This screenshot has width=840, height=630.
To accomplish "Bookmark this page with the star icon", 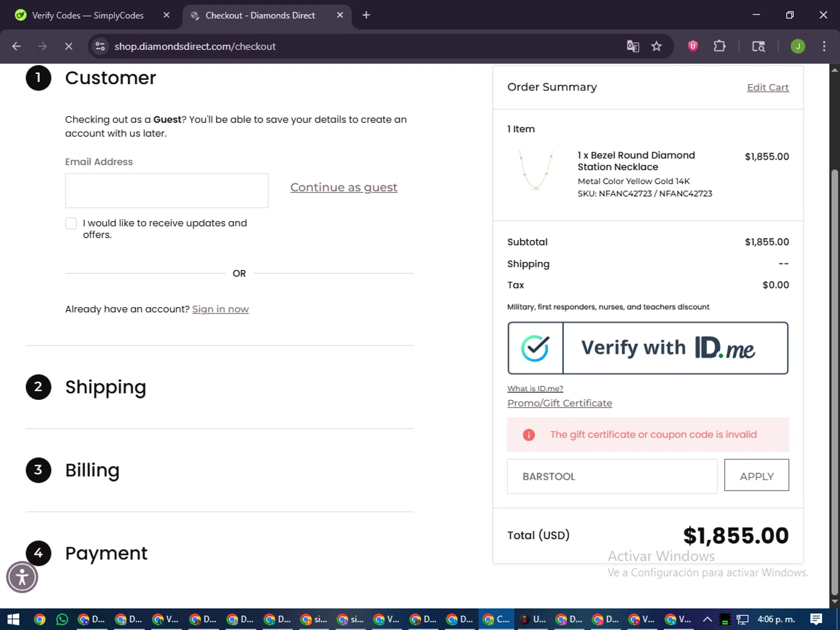I will click(x=656, y=46).
